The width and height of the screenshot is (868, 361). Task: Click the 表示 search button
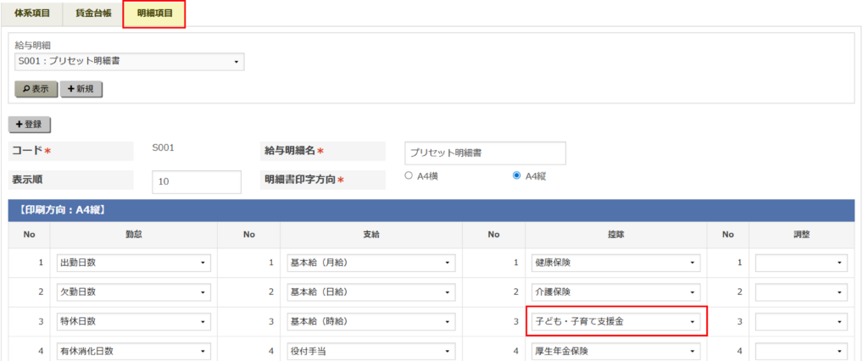click(36, 89)
